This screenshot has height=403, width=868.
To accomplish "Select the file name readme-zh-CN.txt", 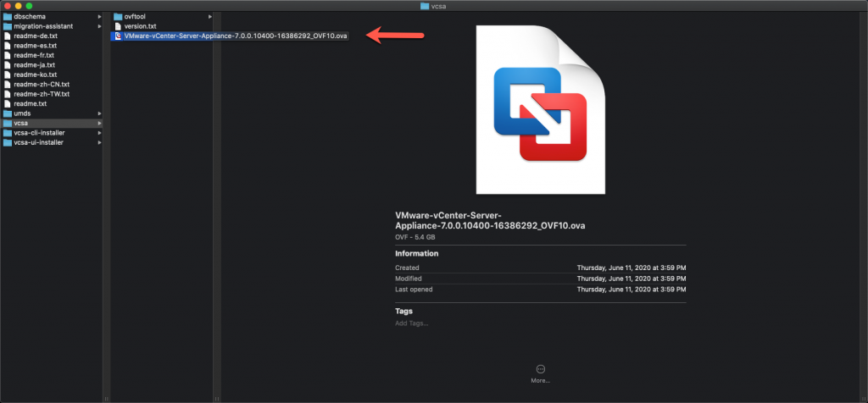I will coord(42,84).
